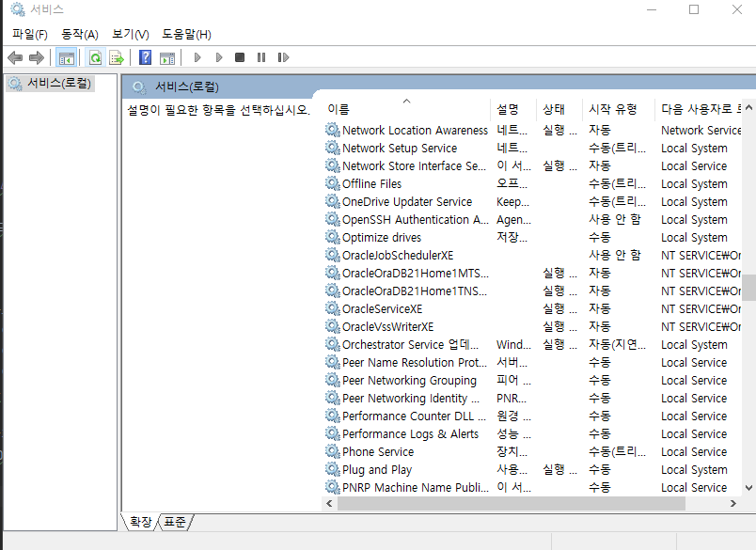The width and height of the screenshot is (756, 550).
Task: Select the gear icon of Performance Logs & Alerts
Action: (332, 433)
